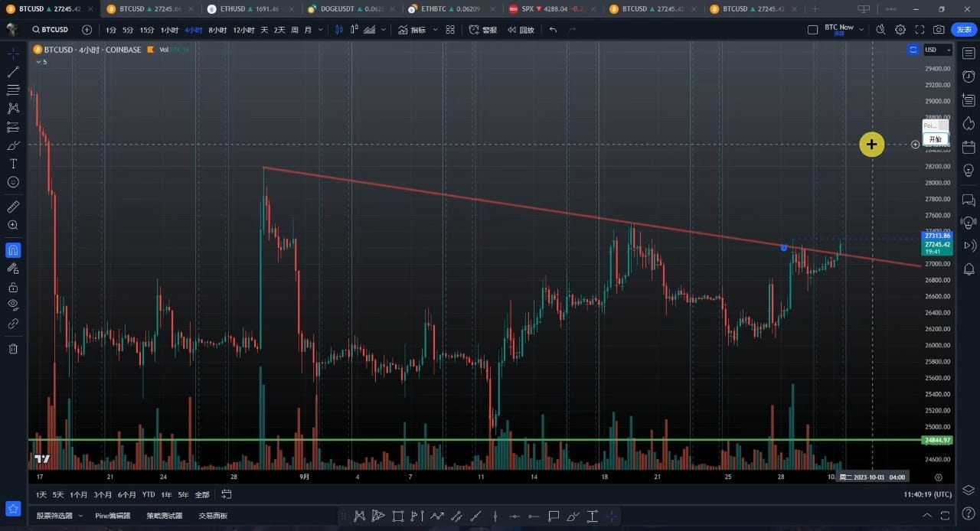Take a chart snapshot with camera
This screenshot has width=980, height=531.
(939, 30)
